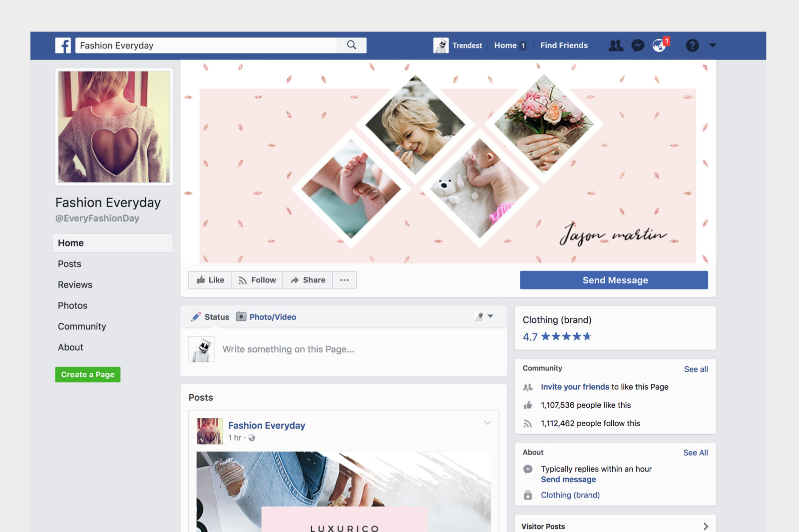The height and width of the screenshot is (532, 799).
Task: Click the search magnifier icon
Action: [352, 45]
